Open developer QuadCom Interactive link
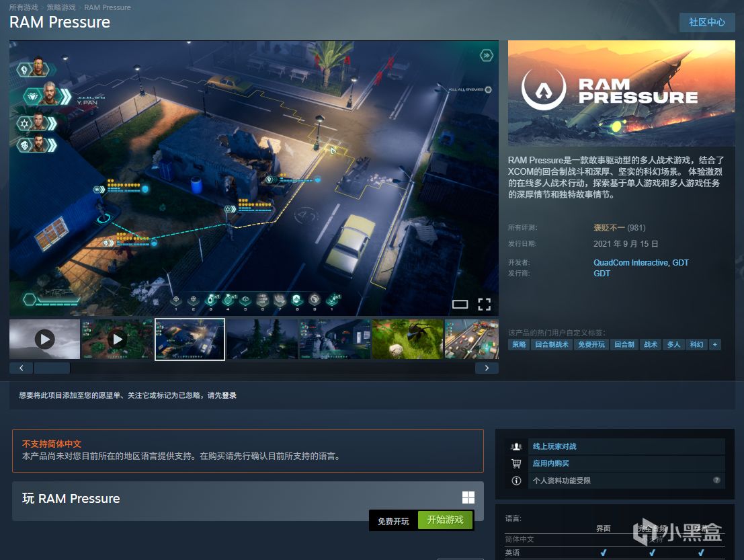Viewport: 744px width, 560px height. [630, 262]
